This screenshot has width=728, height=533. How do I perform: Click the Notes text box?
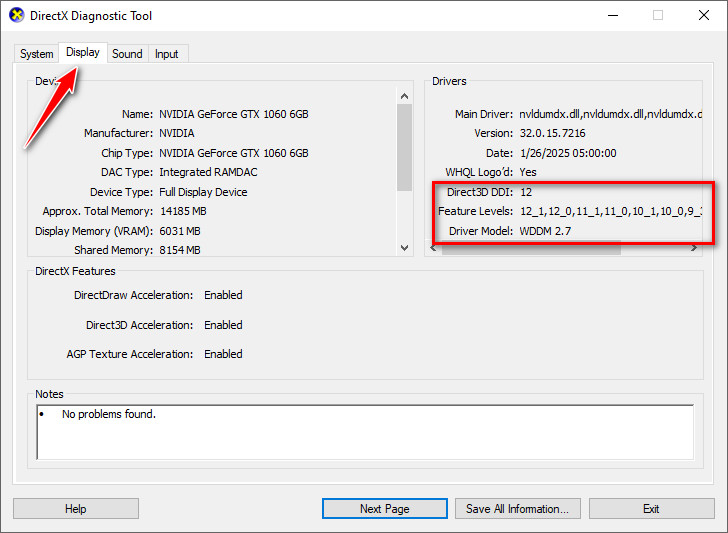click(x=365, y=432)
